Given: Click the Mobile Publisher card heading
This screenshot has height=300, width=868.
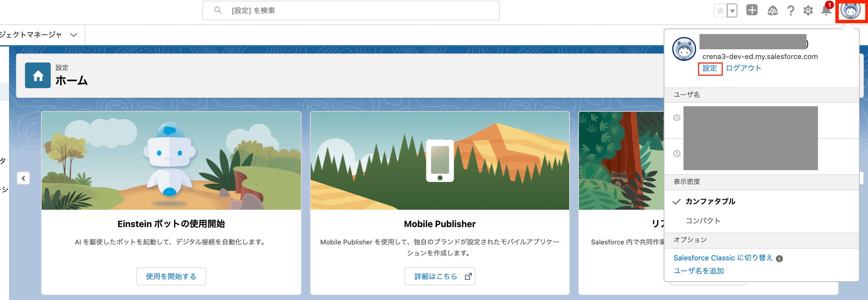Looking at the screenshot, I should (x=440, y=224).
